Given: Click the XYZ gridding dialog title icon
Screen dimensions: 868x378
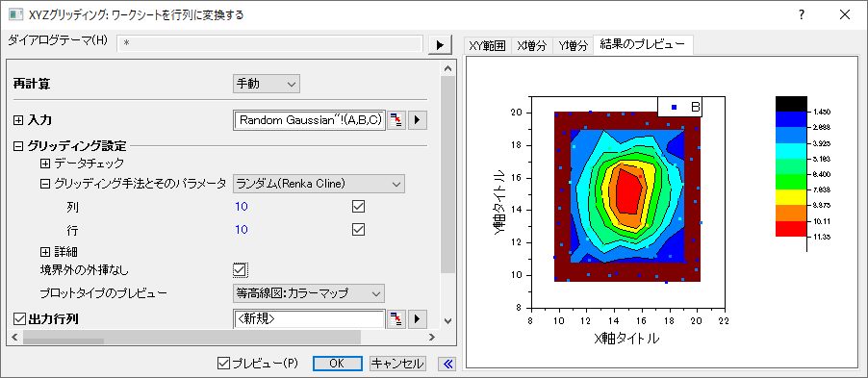Looking at the screenshot, I should point(15,15).
